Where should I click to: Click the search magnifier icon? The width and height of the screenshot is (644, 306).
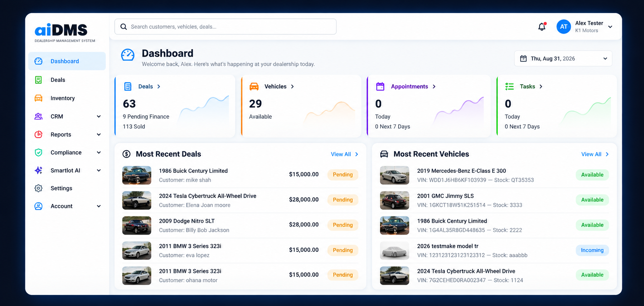[x=123, y=27]
